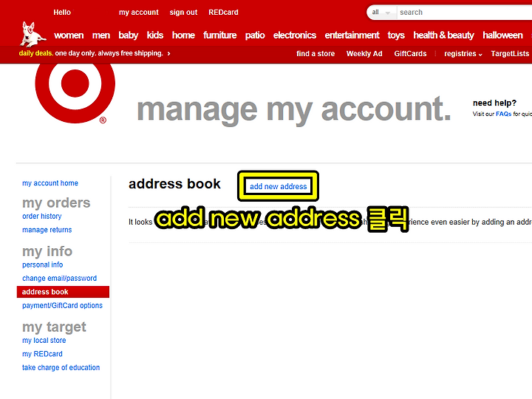Image resolution: width=532 pixels, height=399 pixels.
Task: Open the halloween department menu
Action: tap(502, 35)
